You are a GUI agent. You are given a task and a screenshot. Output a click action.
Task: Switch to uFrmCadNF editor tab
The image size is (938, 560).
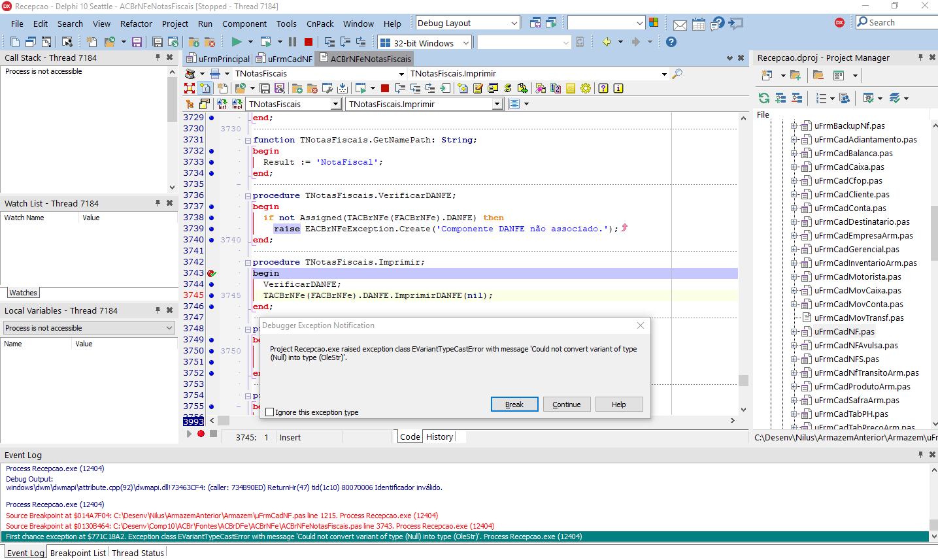(x=284, y=59)
